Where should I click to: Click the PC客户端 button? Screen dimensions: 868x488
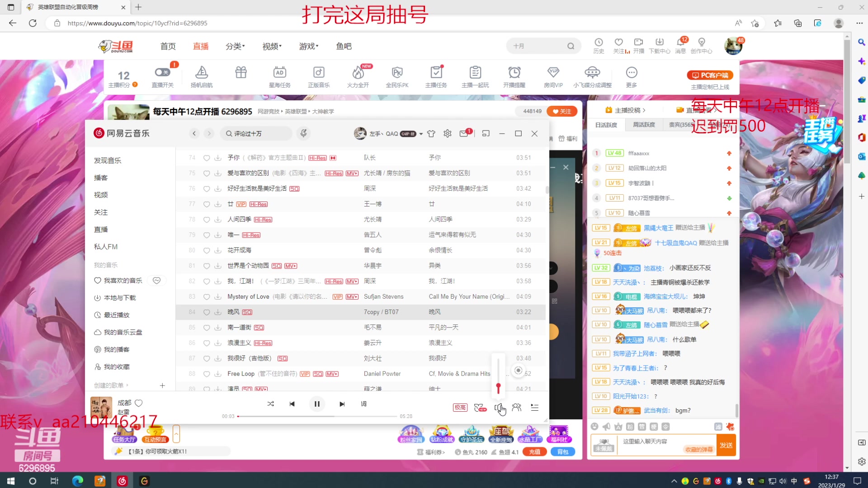710,75
